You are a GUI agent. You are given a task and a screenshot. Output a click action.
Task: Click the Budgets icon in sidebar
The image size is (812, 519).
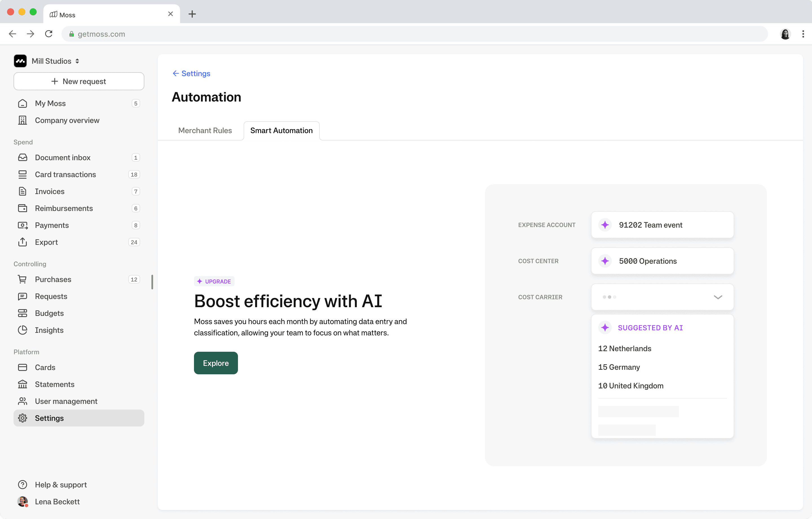click(23, 313)
